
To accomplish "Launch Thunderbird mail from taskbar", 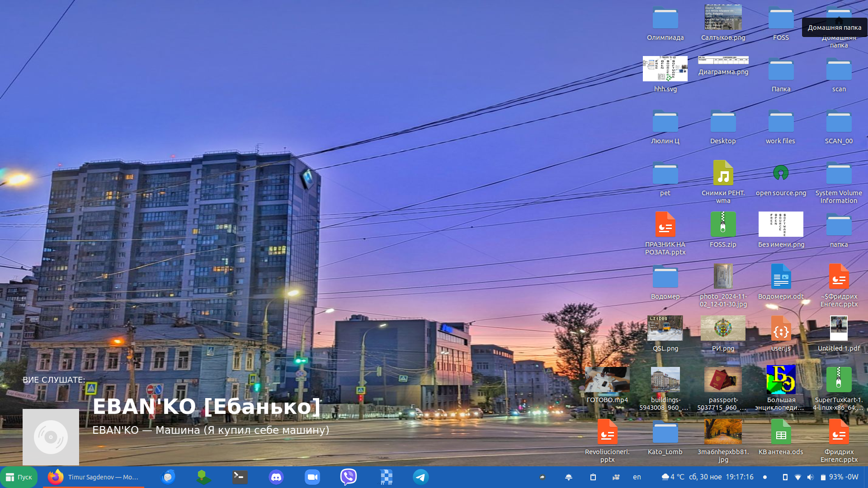I will [x=168, y=477].
